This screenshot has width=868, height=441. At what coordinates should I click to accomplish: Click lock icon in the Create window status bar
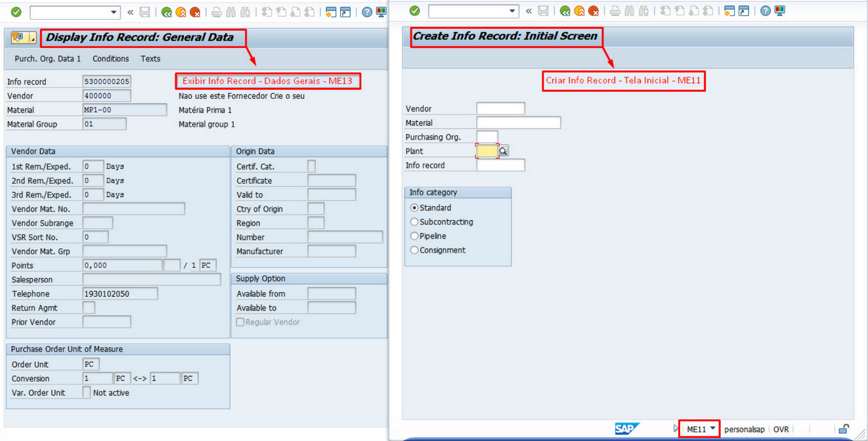(x=844, y=429)
